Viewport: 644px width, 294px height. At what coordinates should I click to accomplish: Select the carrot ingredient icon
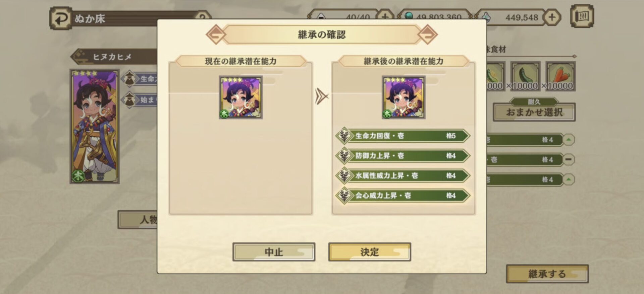click(560, 76)
